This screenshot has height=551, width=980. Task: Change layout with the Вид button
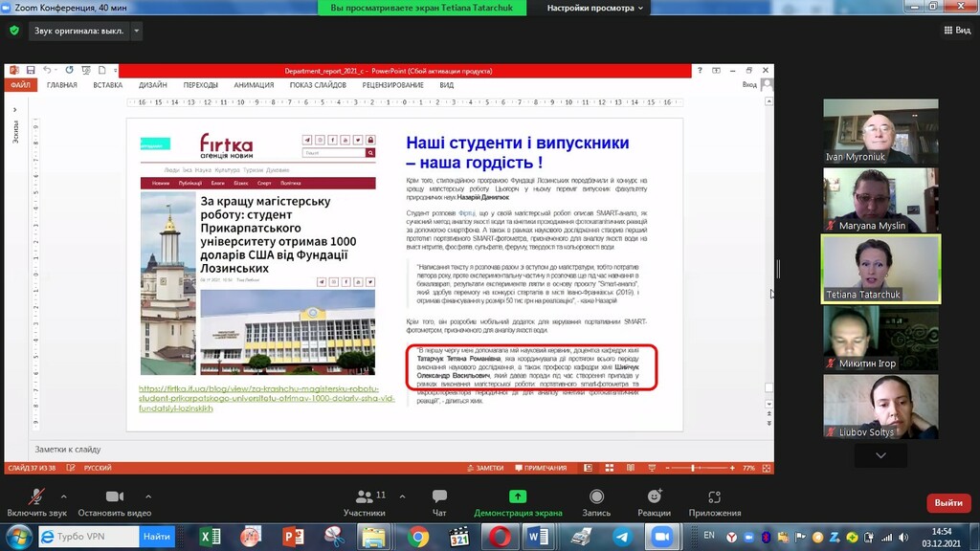pos(957,30)
